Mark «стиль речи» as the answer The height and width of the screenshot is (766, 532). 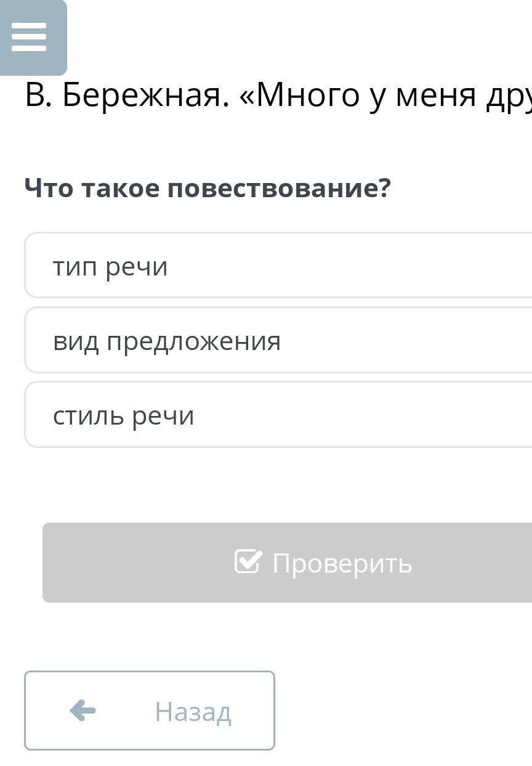124,416
